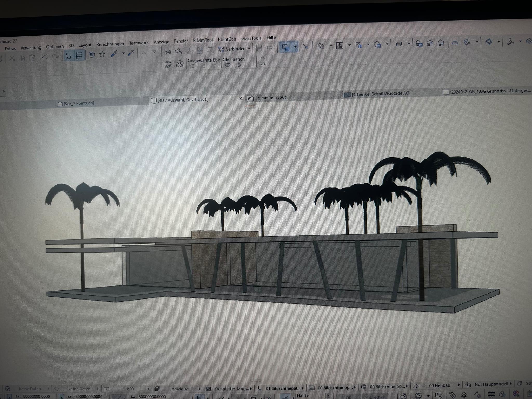Toggle all layers lock icon
532x399 pixels.
pyautogui.click(x=239, y=65)
